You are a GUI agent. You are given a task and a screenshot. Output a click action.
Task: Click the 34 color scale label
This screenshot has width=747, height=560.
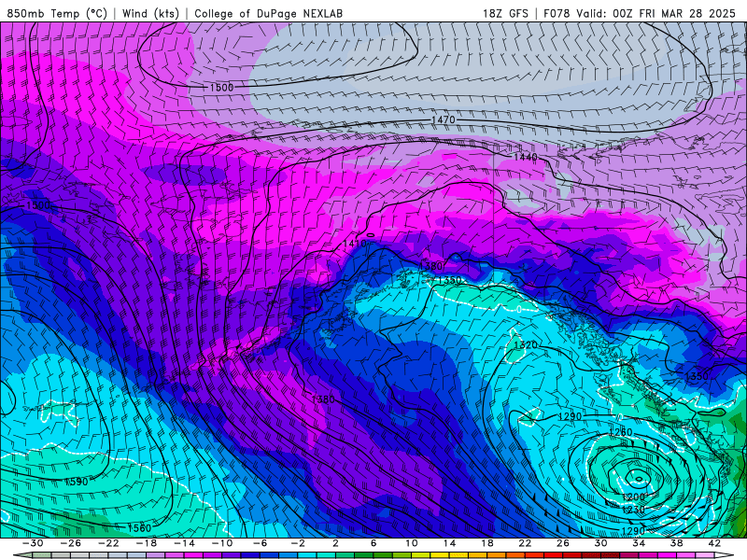tap(639, 543)
